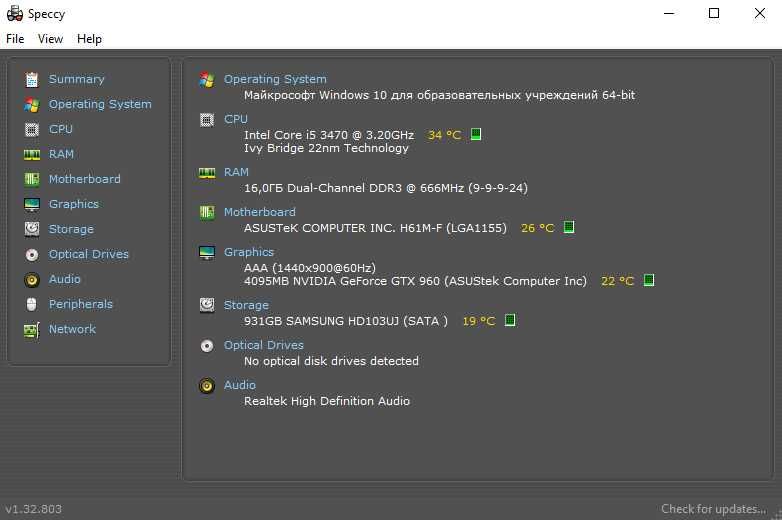Click the Optical Drives icon in summary pane
Image resolution: width=782 pixels, height=520 pixels.
pyautogui.click(x=207, y=346)
